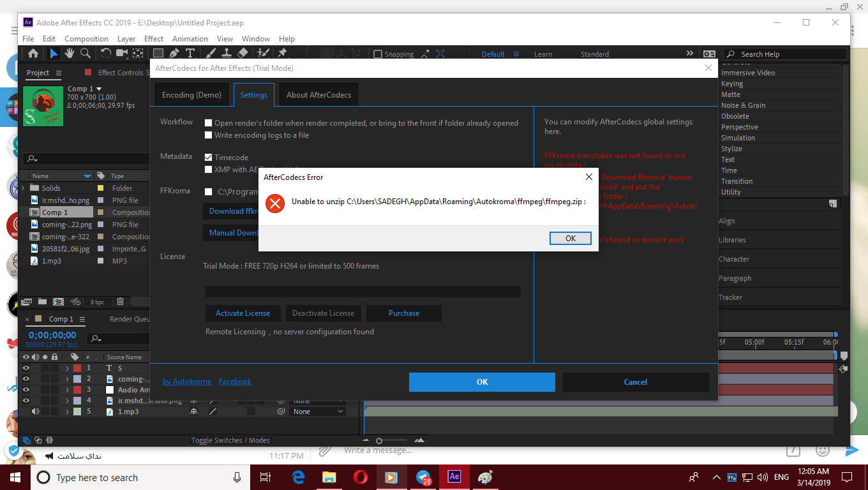The height and width of the screenshot is (490, 868).
Task: Open the Composition menu
Action: [86, 38]
